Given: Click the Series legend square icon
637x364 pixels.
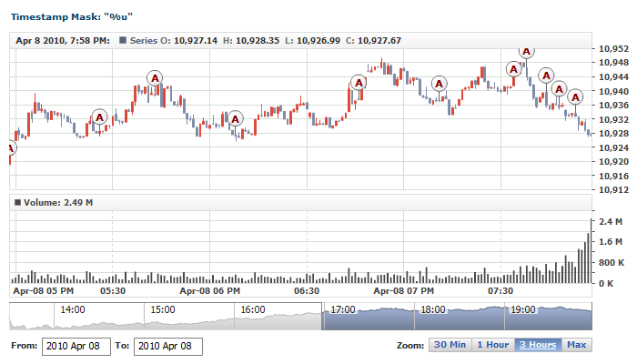Looking at the screenshot, I should [x=123, y=40].
